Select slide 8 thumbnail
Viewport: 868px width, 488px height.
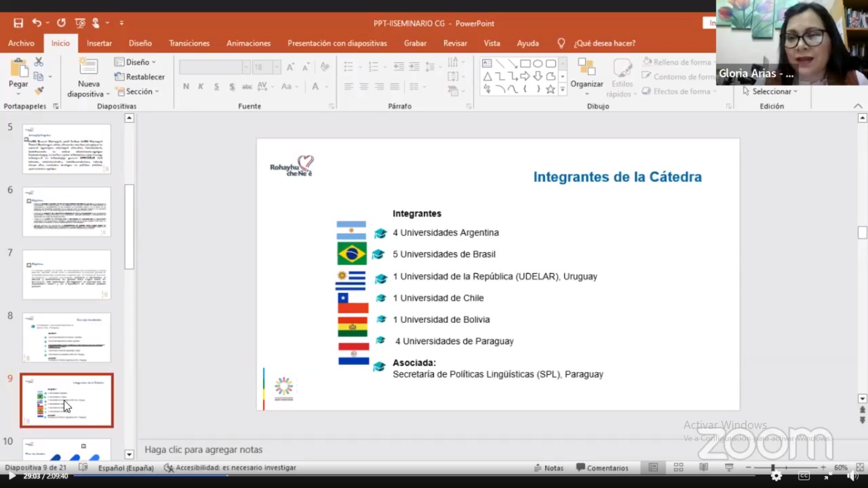67,337
